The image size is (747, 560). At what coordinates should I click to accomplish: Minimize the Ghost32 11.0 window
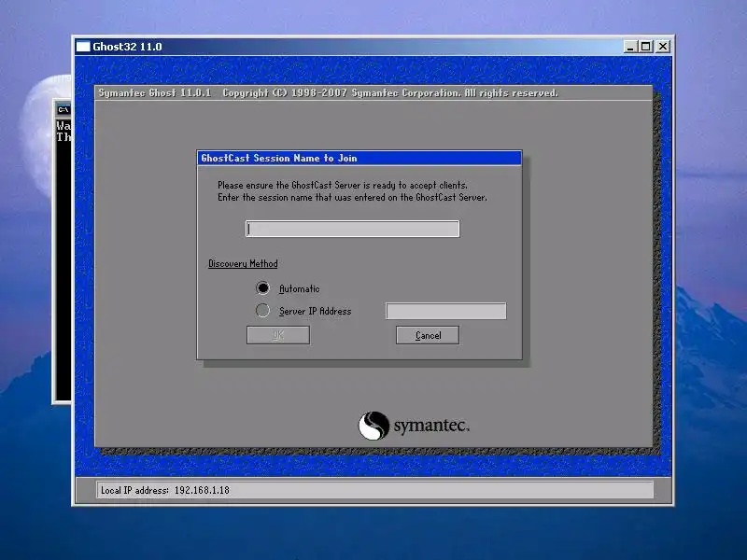[x=630, y=47]
